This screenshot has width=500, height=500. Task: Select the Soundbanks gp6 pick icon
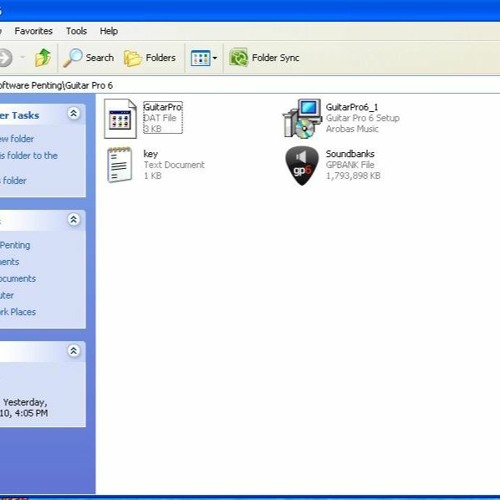pyautogui.click(x=302, y=166)
